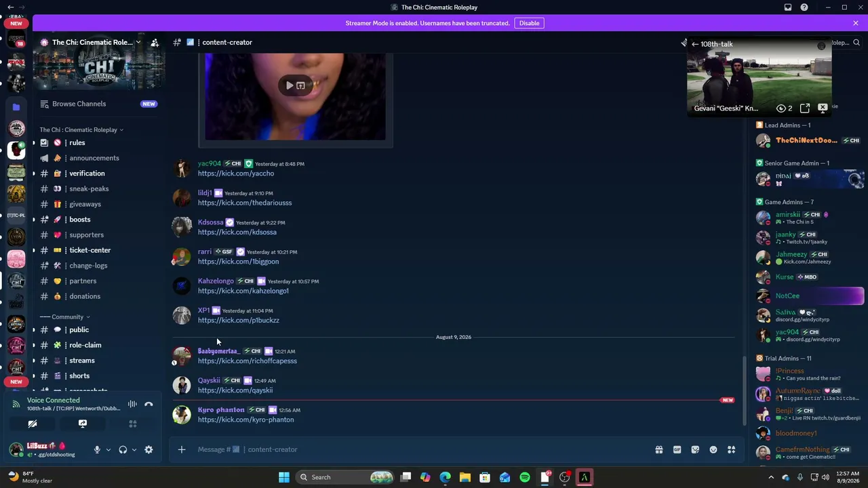The image size is (868, 488).
Task: Open Browse Channels
Action: (x=98, y=104)
